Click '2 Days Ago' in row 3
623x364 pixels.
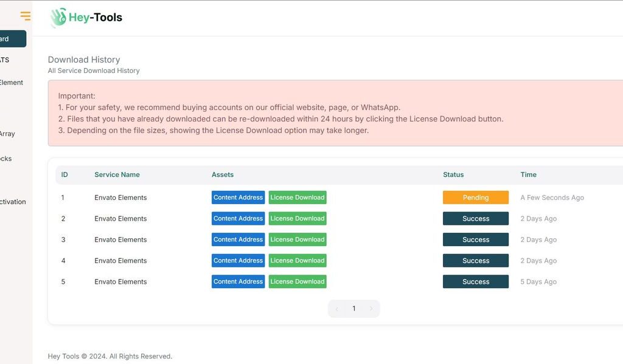pyautogui.click(x=538, y=240)
